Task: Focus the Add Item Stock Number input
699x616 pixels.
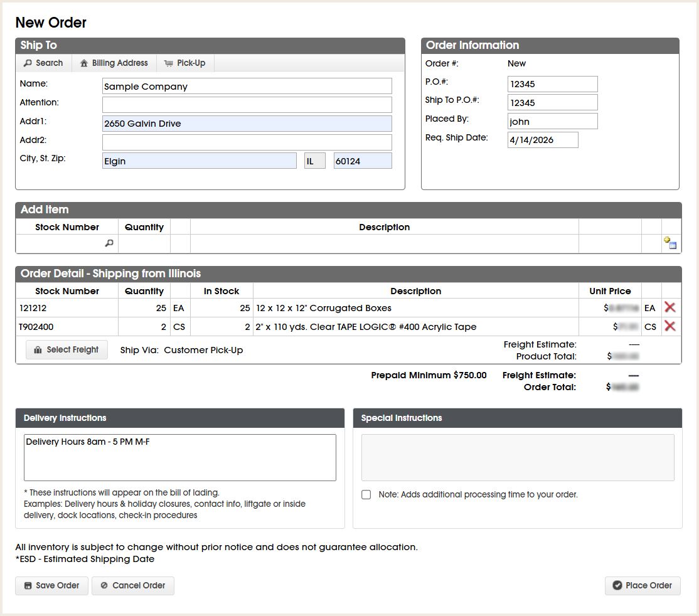Action: tap(67, 243)
